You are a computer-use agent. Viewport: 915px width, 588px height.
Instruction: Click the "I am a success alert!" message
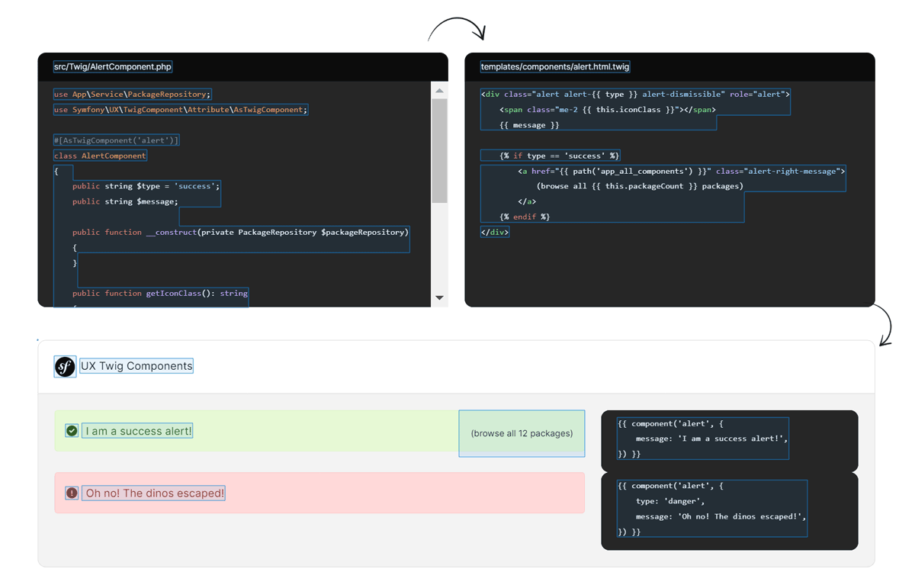click(x=138, y=431)
